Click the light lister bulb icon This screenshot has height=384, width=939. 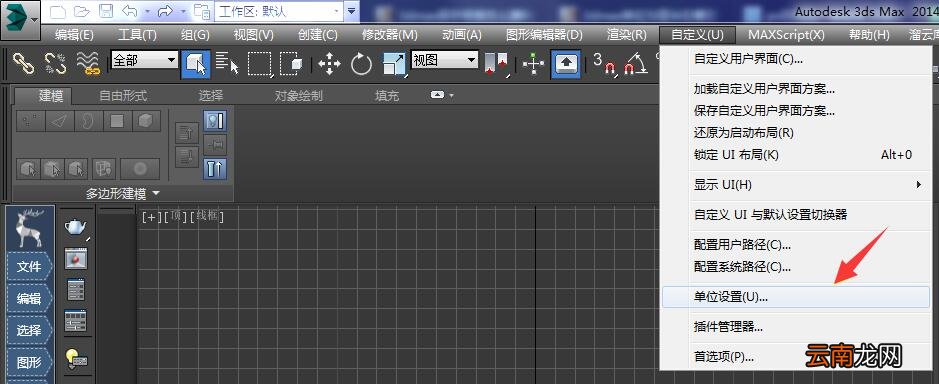[76, 358]
